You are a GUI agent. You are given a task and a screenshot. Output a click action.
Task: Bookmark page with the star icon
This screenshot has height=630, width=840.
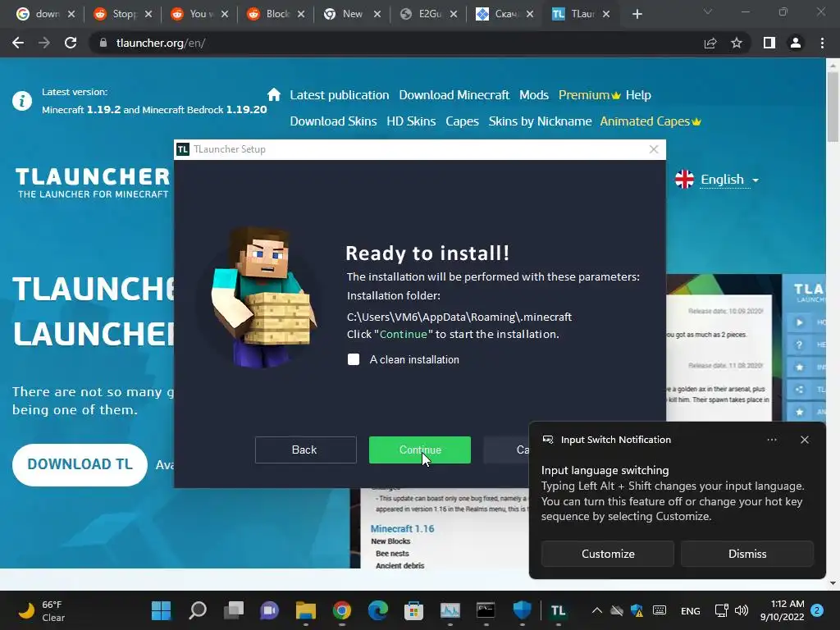[737, 43]
